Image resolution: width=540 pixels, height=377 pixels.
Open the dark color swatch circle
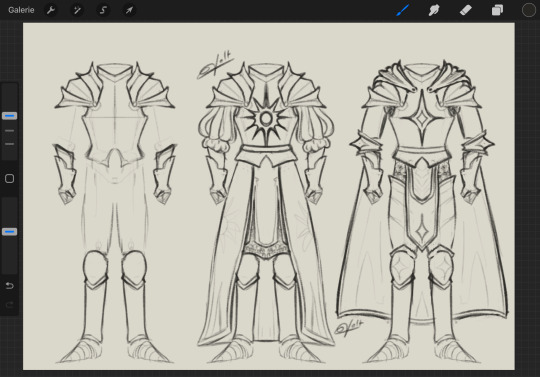pos(528,10)
